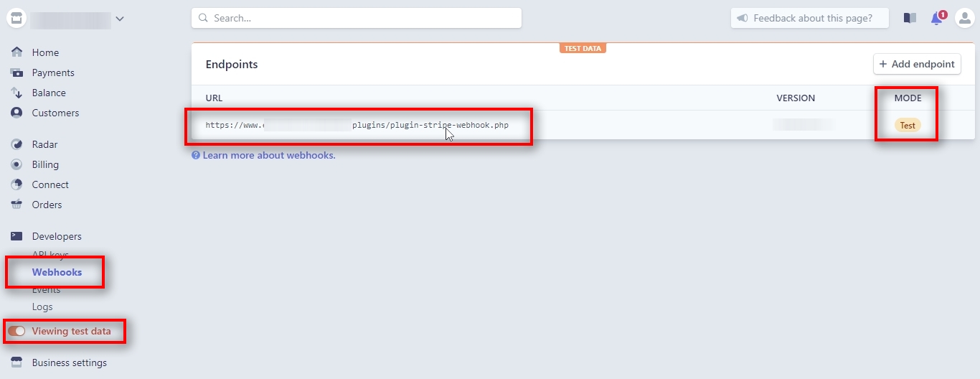
Task: Click the Orders basket icon
Action: point(17,205)
